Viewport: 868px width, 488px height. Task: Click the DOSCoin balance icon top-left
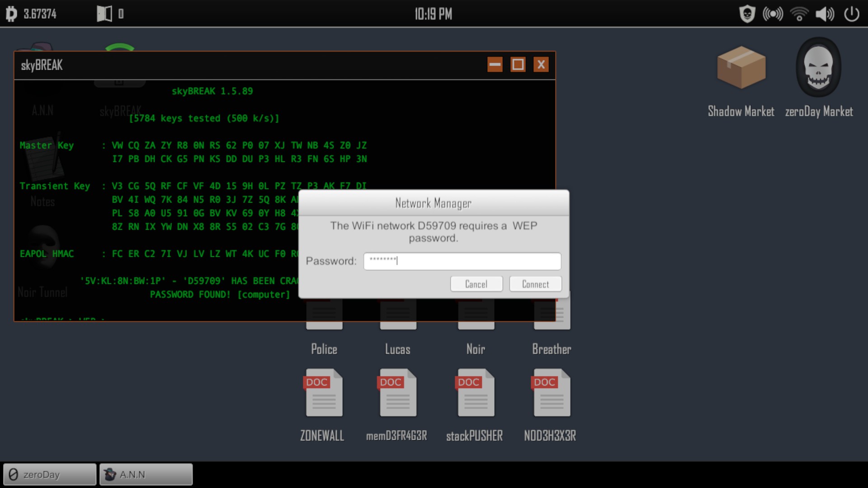[11, 14]
